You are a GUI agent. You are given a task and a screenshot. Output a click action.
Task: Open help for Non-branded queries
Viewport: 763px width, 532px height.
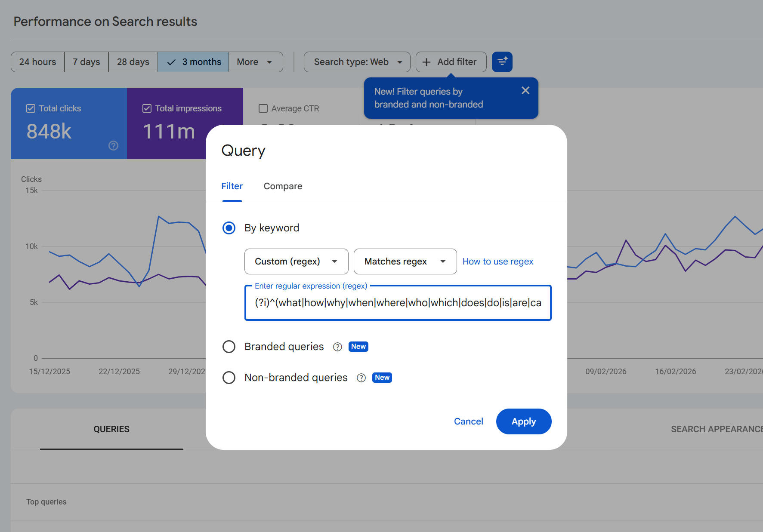tap(361, 378)
